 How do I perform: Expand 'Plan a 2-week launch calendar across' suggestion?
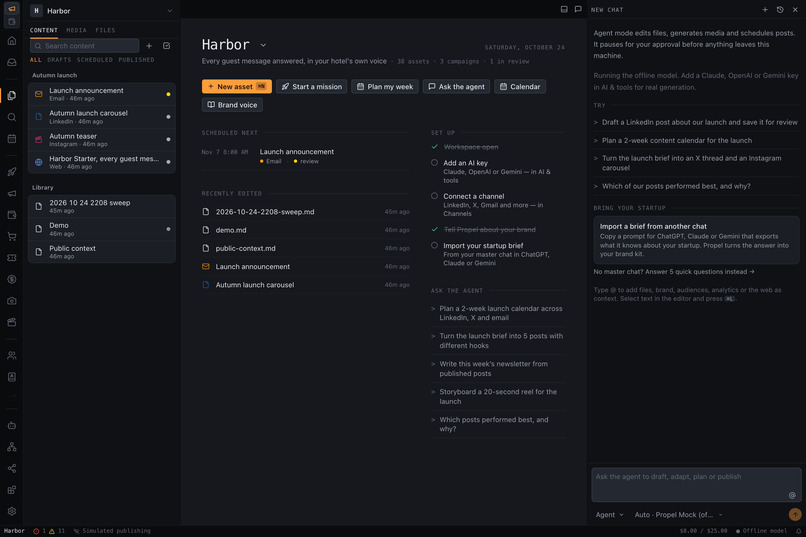point(498,313)
